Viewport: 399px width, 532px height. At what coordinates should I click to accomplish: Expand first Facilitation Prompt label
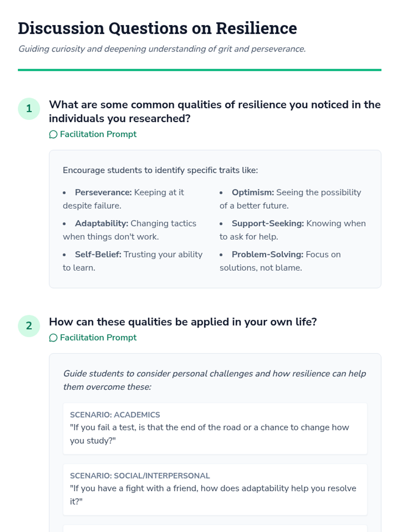pyautogui.click(x=98, y=134)
